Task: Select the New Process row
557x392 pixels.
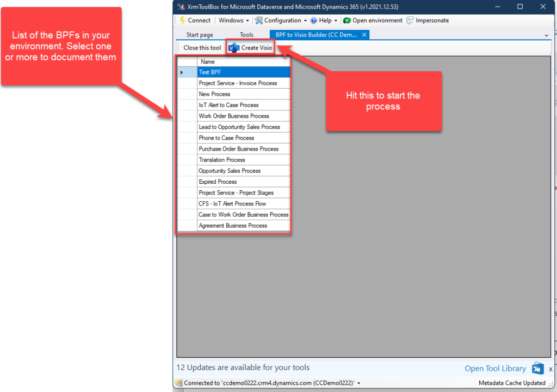Action: coord(244,94)
